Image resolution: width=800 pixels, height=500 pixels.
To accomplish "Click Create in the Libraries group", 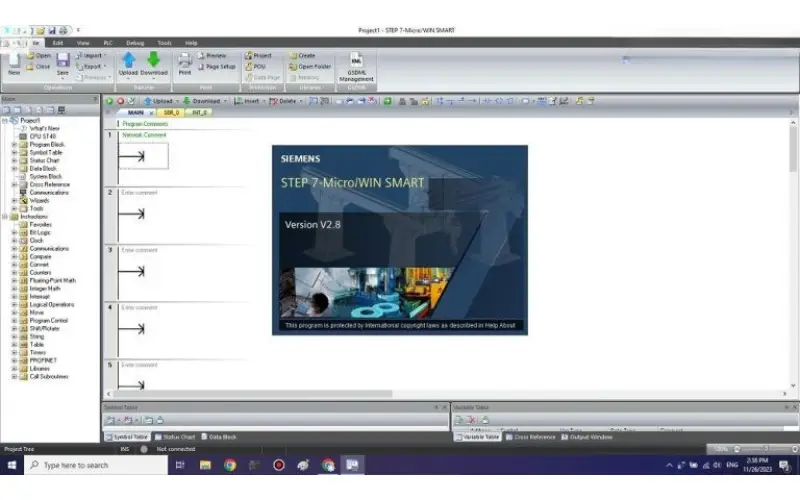I will 303,55.
